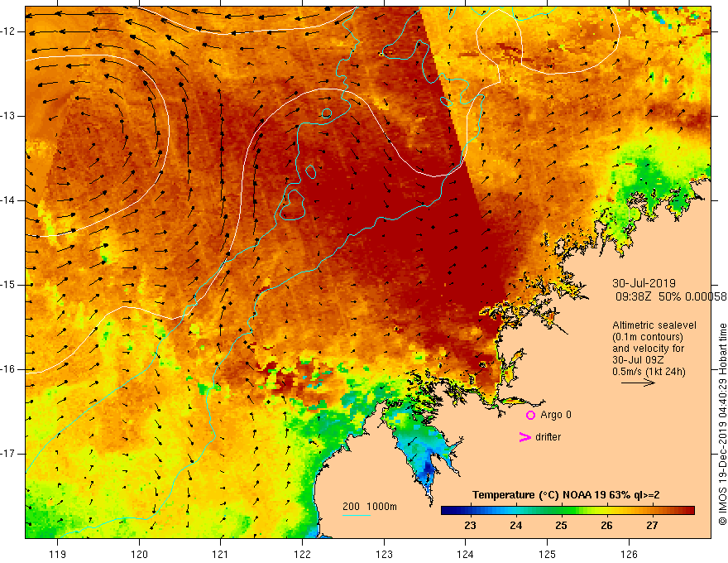
Task: Click the IMOS copyright timestamp text
Action: (722, 424)
